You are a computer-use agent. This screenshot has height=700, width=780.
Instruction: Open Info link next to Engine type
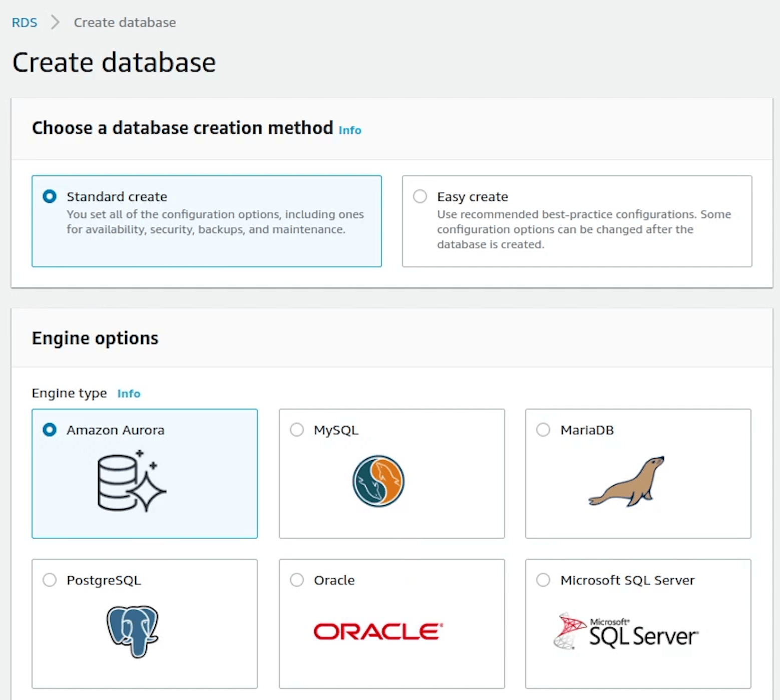coord(129,394)
